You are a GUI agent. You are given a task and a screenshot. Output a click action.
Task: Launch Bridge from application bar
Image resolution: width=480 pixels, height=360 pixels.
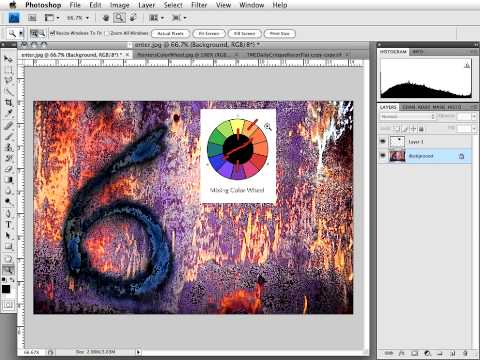click(x=32, y=18)
